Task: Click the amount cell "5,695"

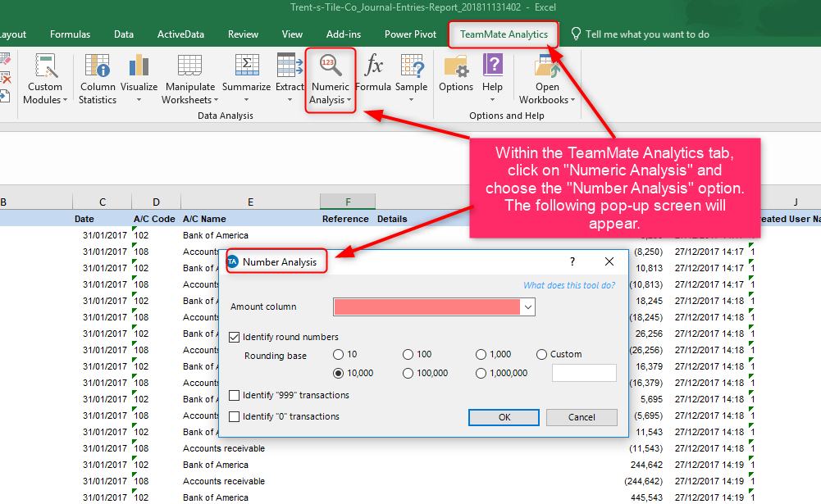Action: coord(651,399)
